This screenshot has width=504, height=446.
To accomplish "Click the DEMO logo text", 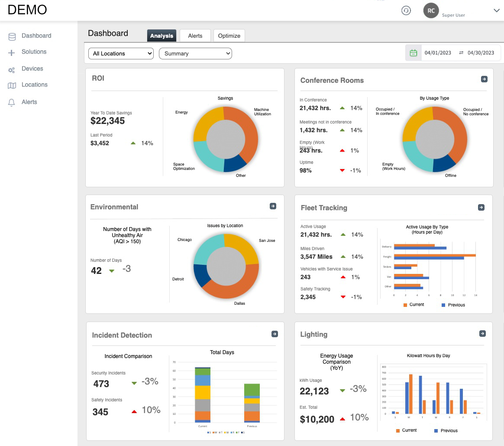I will coord(27,10).
